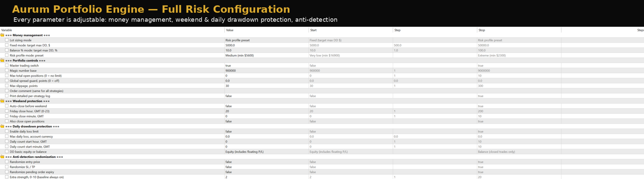This screenshot has width=644, height=179.
Task: Click the empty Order comment value cell
Action: (267, 91)
